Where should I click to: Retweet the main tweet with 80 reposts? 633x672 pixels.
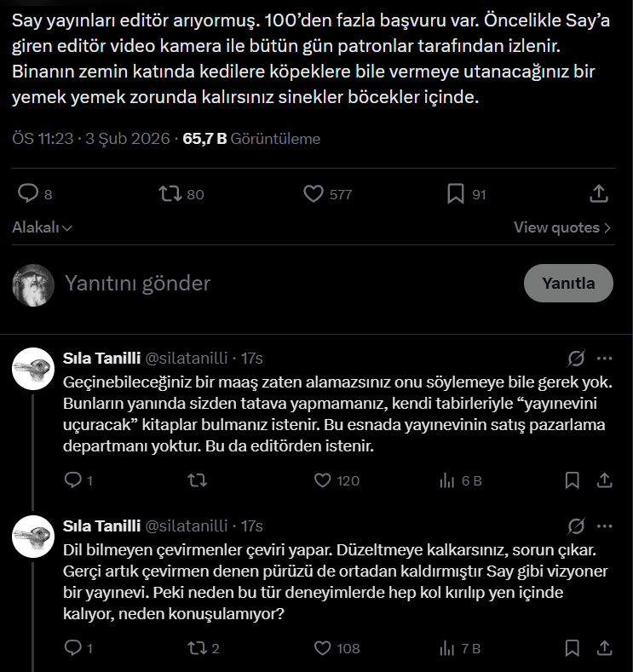171,194
